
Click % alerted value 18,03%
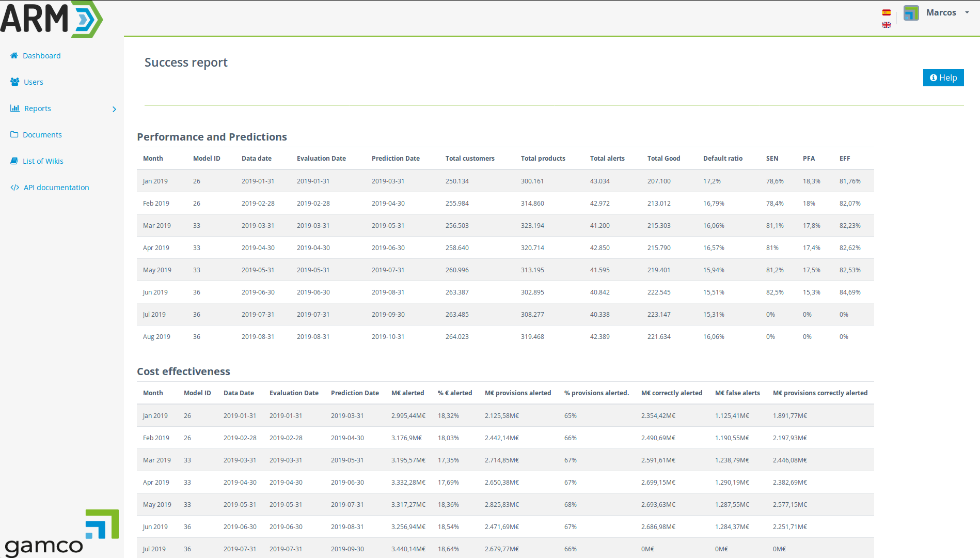pos(448,438)
